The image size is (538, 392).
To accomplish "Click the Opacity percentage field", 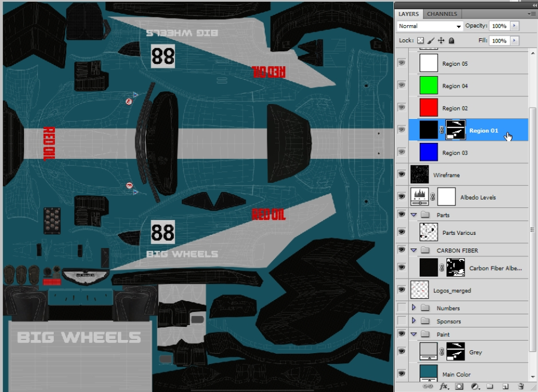I will click(x=500, y=26).
